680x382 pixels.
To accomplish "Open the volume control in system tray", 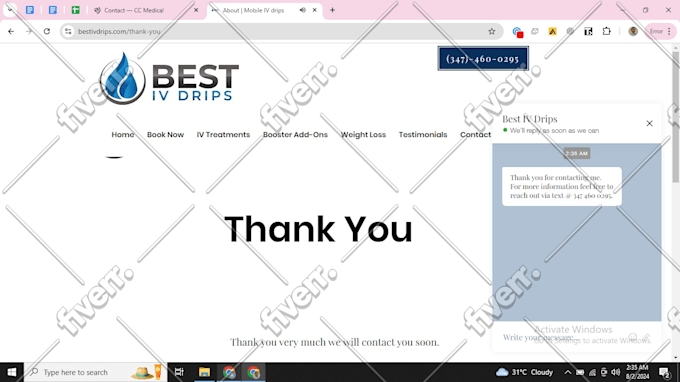I will 615,372.
